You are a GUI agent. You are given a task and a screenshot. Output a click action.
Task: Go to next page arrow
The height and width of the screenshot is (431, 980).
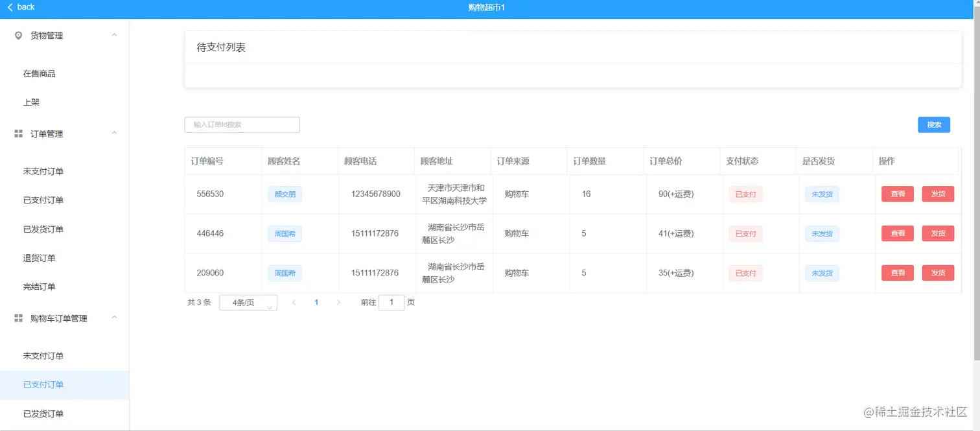coord(338,303)
